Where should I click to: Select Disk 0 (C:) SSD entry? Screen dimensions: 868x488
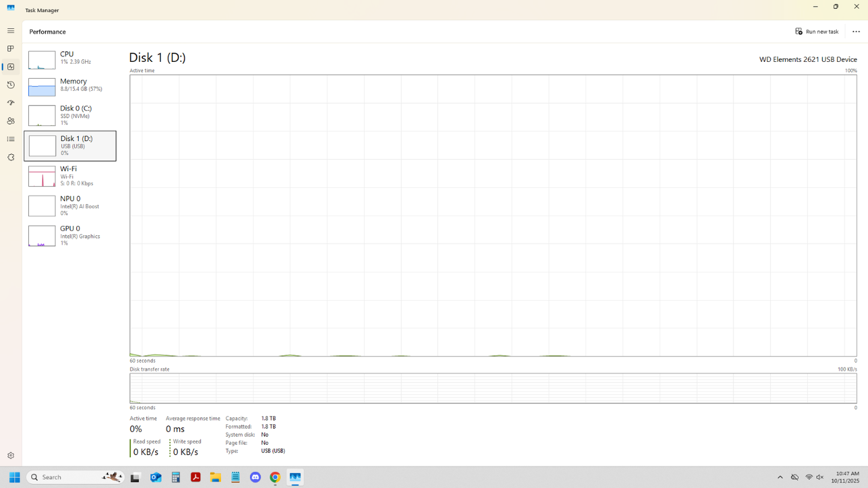click(x=70, y=115)
